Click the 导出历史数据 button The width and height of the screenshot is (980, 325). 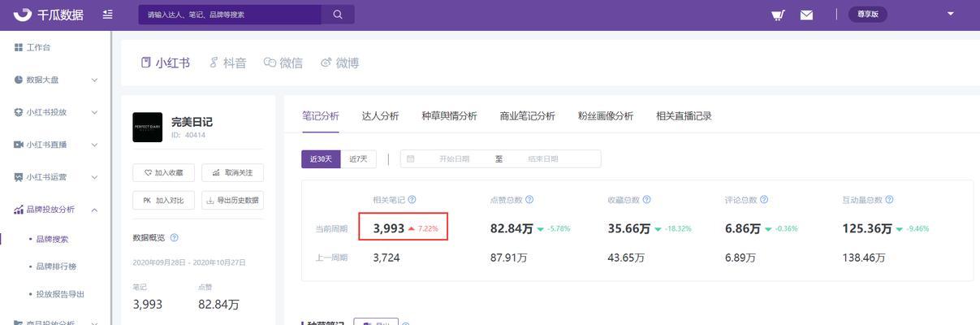(x=232, y=200)
